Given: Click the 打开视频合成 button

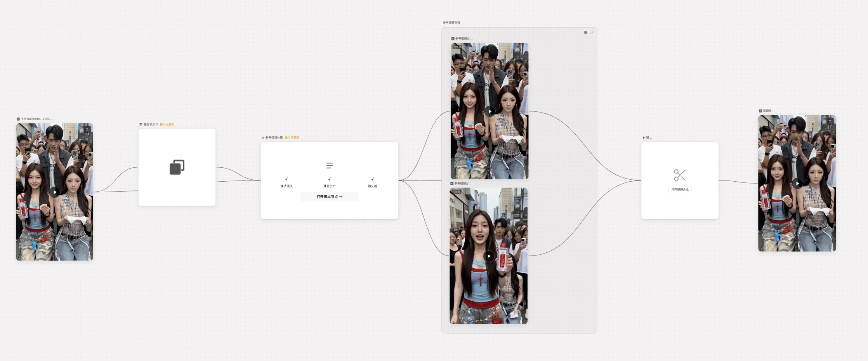Looking at the screenshot, I should (680, 189).
